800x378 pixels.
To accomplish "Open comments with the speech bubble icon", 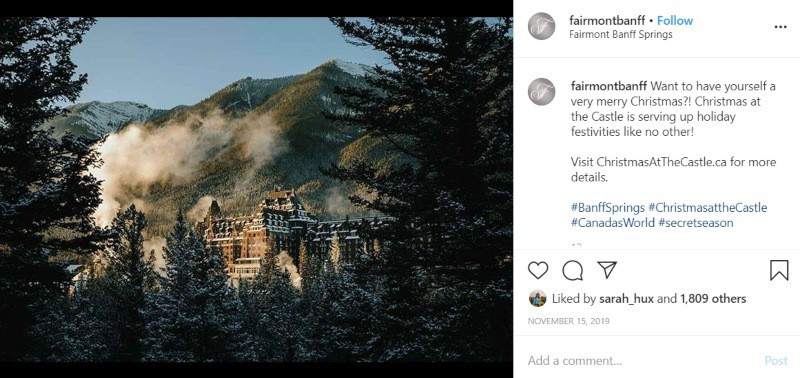I will click(572, 270).
